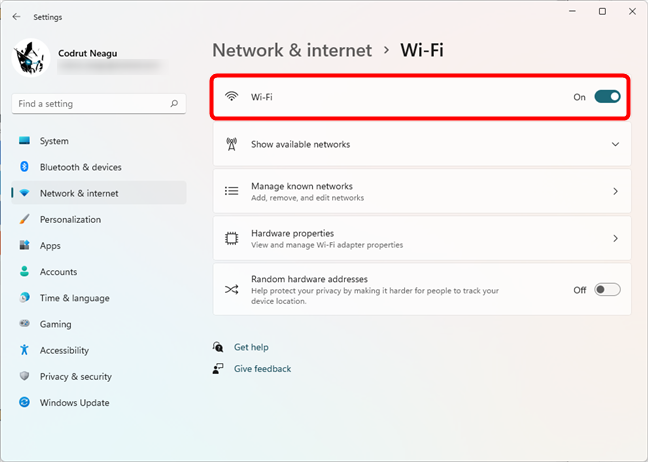Open the Gaming settings category
Screen dimensions: 648x462
click(x=99, y=324)
